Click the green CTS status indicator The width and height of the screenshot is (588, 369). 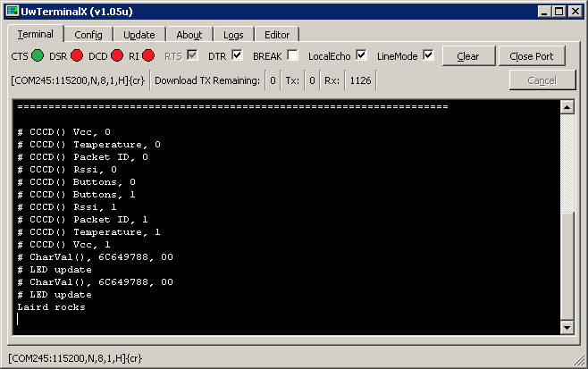pyautogui.click(x=38, y=56)
